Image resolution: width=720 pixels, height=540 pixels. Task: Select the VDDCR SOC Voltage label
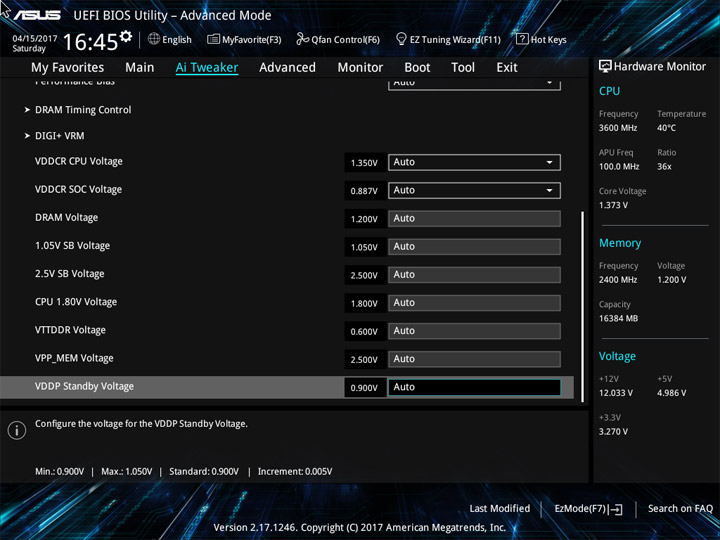point(79,190)
